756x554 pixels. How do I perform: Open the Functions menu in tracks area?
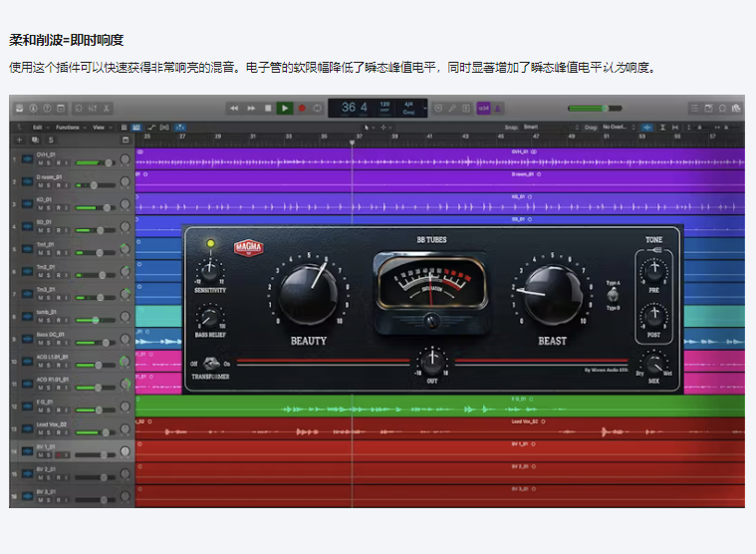[x=70, y=128]
